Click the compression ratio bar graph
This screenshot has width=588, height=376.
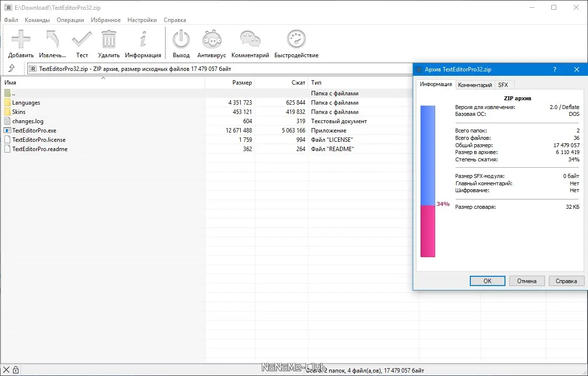428,181
